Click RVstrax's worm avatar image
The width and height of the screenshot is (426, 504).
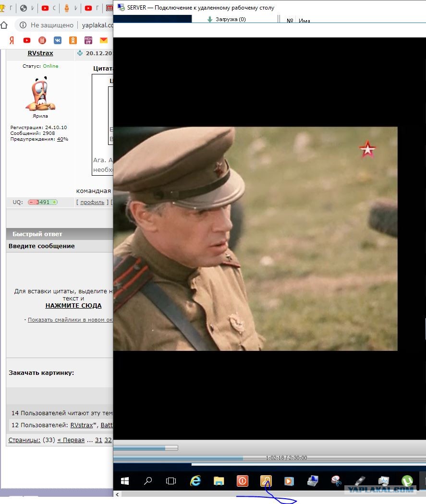[x=40, y=94]
